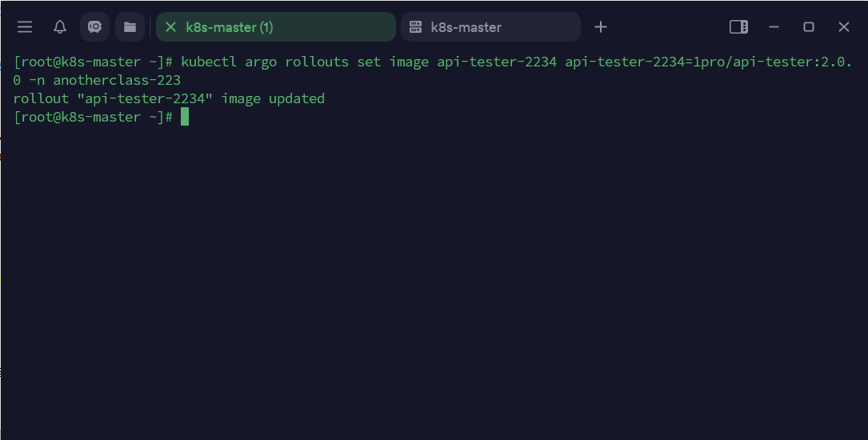The image size is (868, 440).
Task: Close the k8s-master (1) tab
Action: point(170,27)
